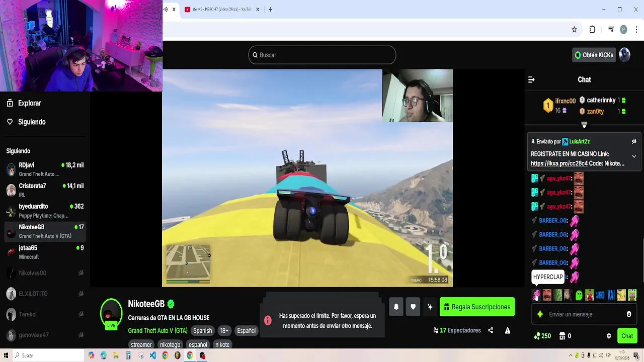
Task: Open Grand Theft Auto V (GTA) category link
Action: coord(157,330)
